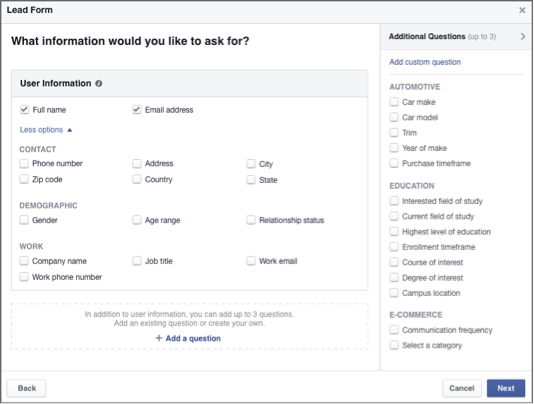Check the Car make question
Viewport: 534px width, 404px height.
pyautogui.click(x=394, y=102)
